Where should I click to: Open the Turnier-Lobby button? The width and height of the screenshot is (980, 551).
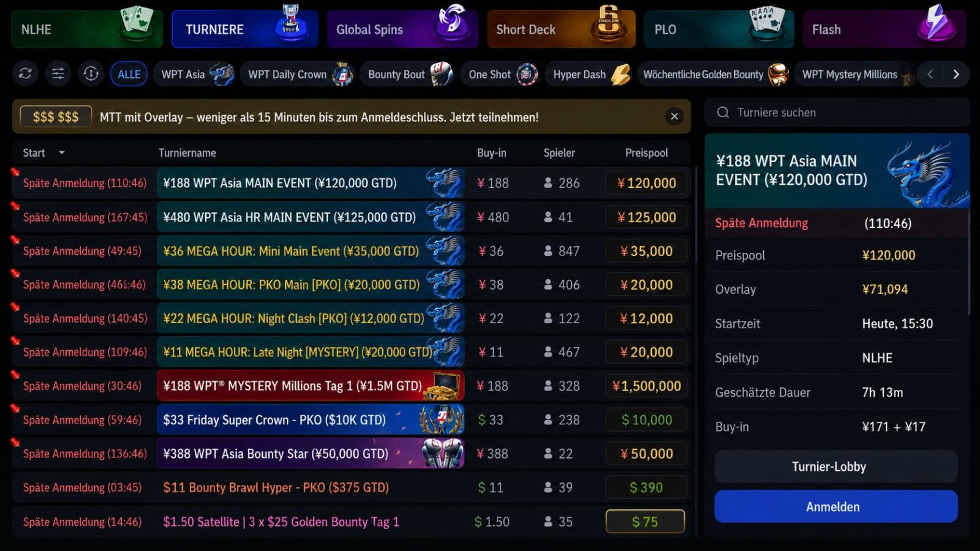coord(835,467)
